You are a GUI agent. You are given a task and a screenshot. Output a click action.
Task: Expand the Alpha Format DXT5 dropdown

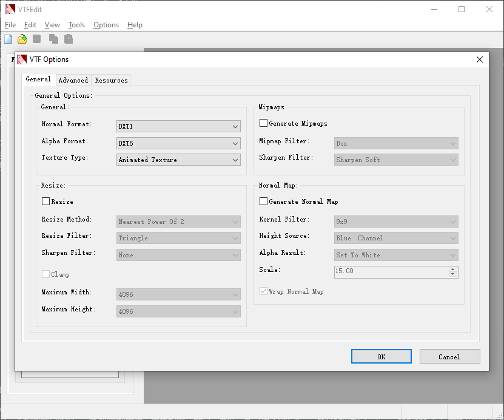pyautogui.click(x=178, y=143)
